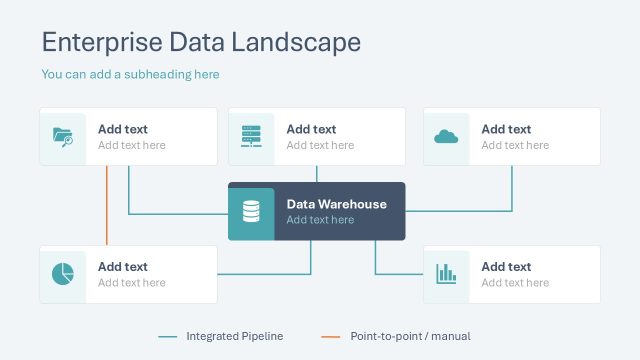Select Add text here beside pie chart icon
This screenshot has height=360, width=640.
click(x=132, y=283)
